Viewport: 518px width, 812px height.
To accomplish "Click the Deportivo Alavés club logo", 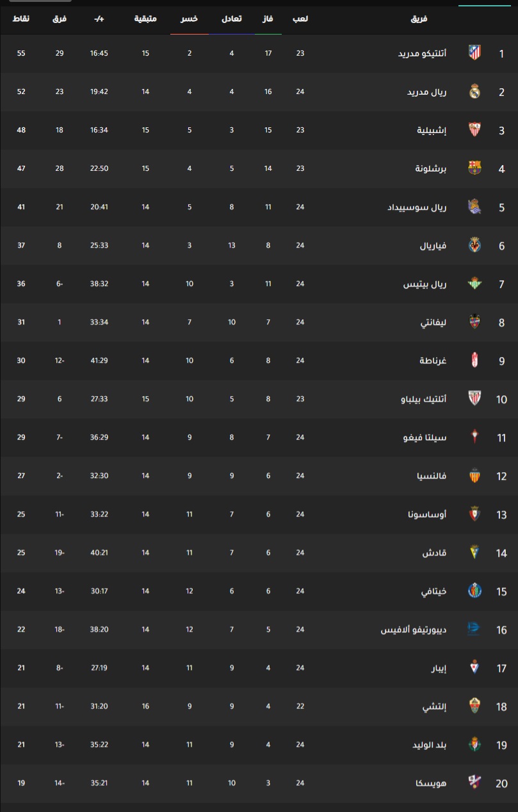I will point(474,629).
